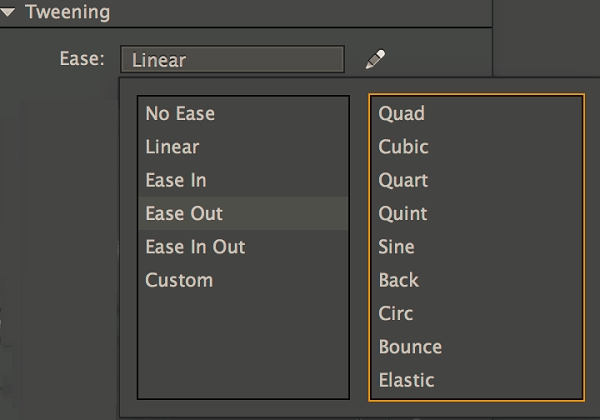Click the Tweening section header label
The width and height of the screenshot is (600, 420).
(x=68, y=14)
